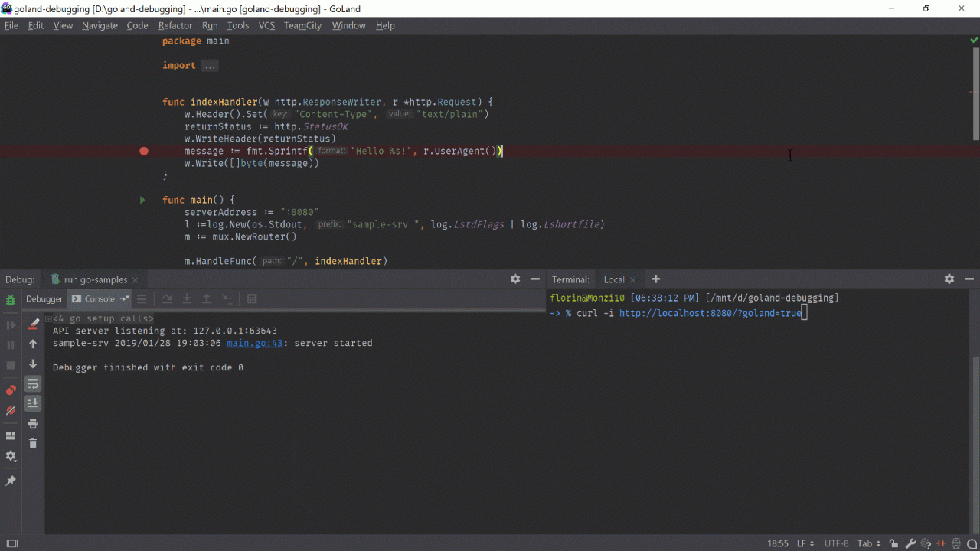
Task: Open the File menu
Action: click(x=11, y=25)
